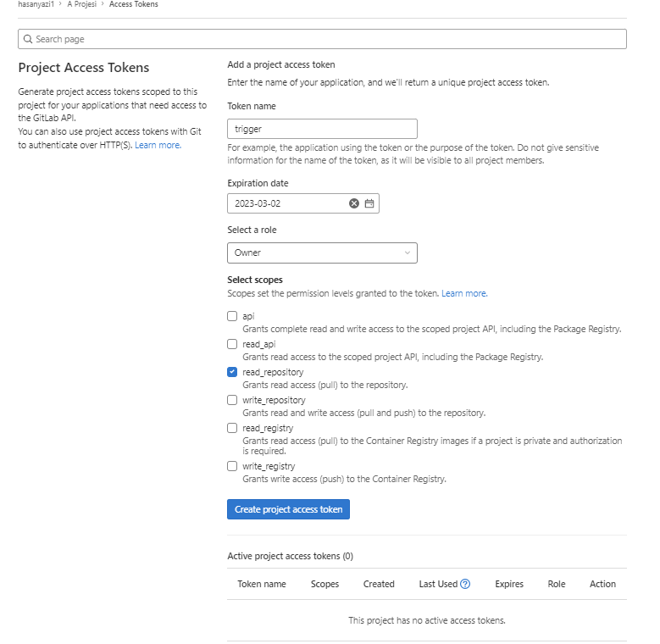Tick the write_repository scope checkbox
This screenshot has width=660, height=644.
pyautogui.click(x=232, y=400)
